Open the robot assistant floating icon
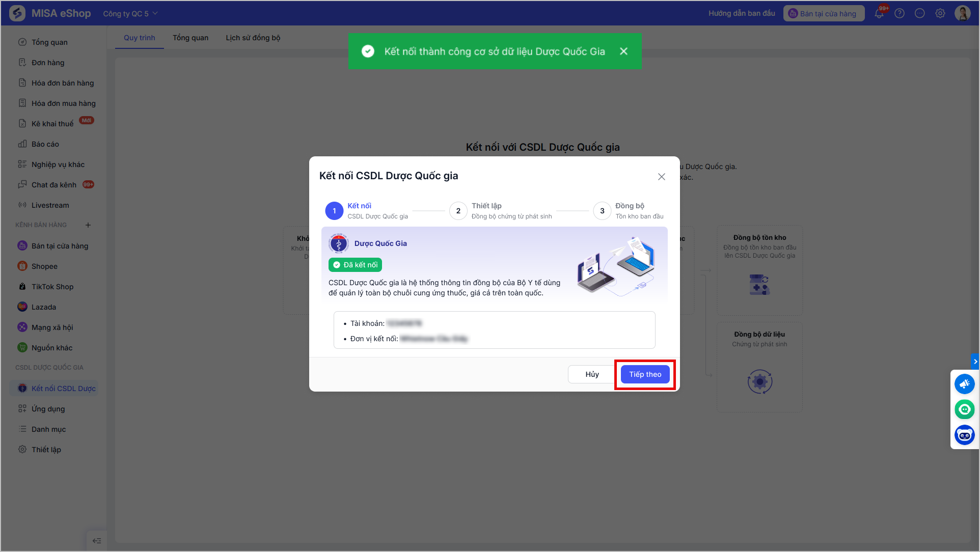 pos(964,435)
